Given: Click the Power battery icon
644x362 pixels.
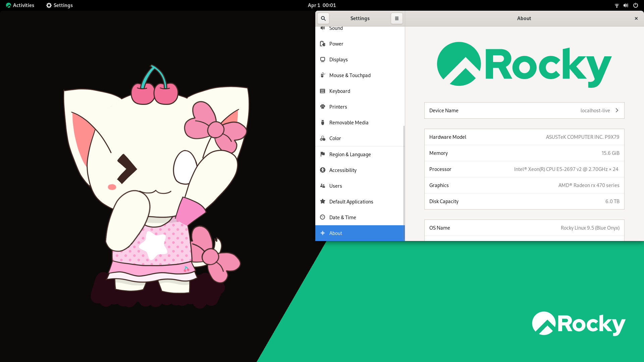Looking at the screenshot, I should 323,44.
